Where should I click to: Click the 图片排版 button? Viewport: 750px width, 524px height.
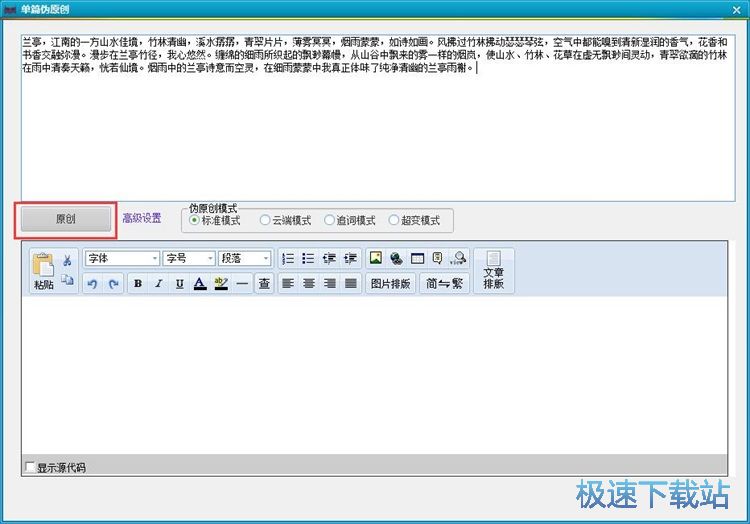click(x=390, y=284)
